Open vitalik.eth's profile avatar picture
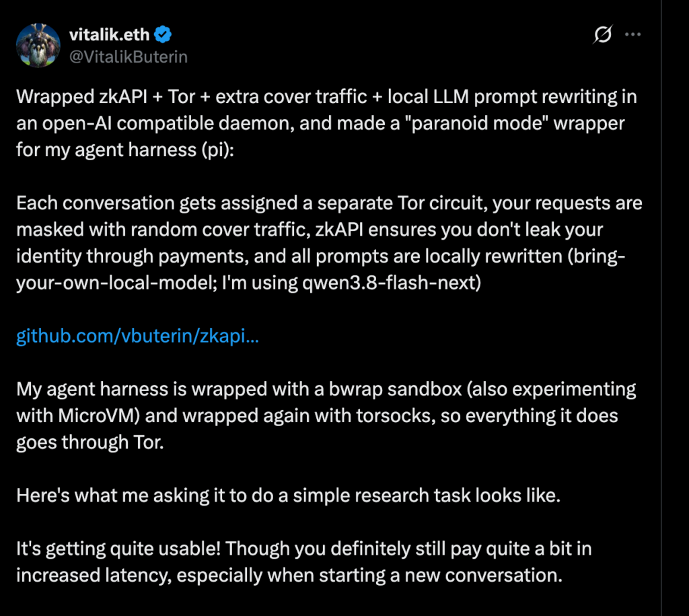 38,45
